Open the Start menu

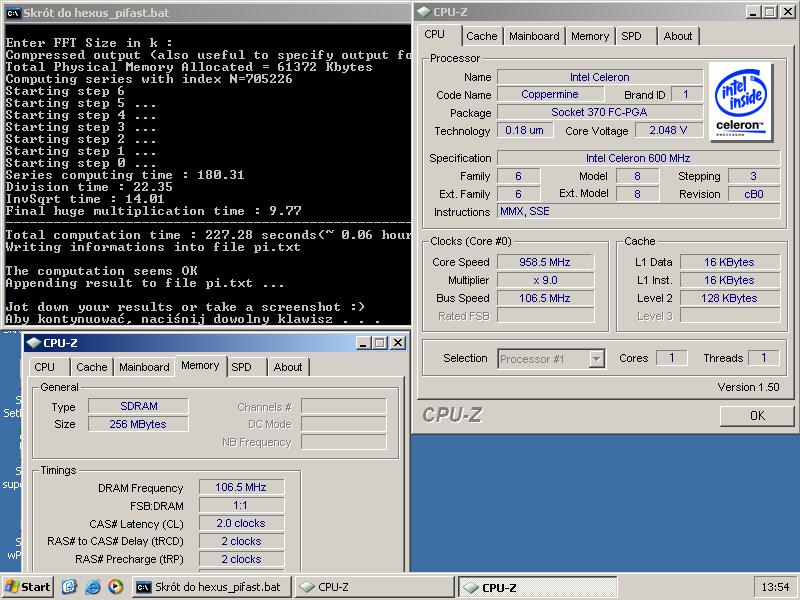pyautogui.click(x=28, y=587)
